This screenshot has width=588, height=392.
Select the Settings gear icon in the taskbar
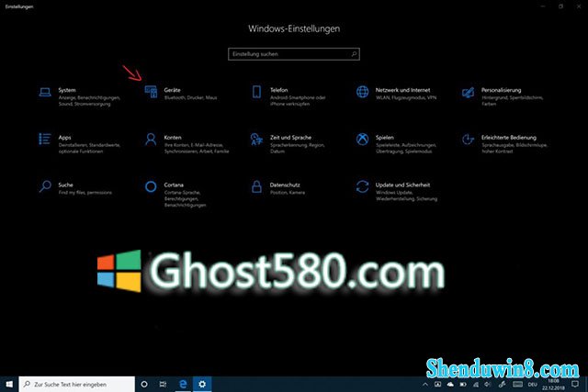[x=202, y=384]
